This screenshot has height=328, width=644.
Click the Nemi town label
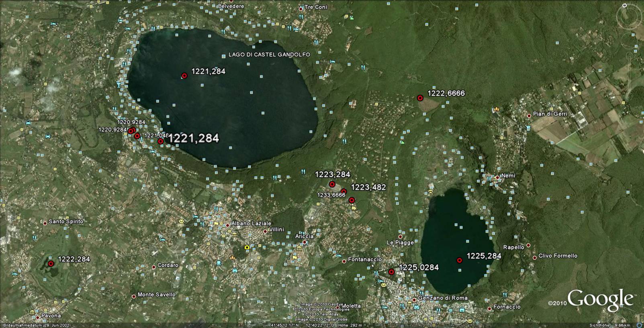click(508, 176)
